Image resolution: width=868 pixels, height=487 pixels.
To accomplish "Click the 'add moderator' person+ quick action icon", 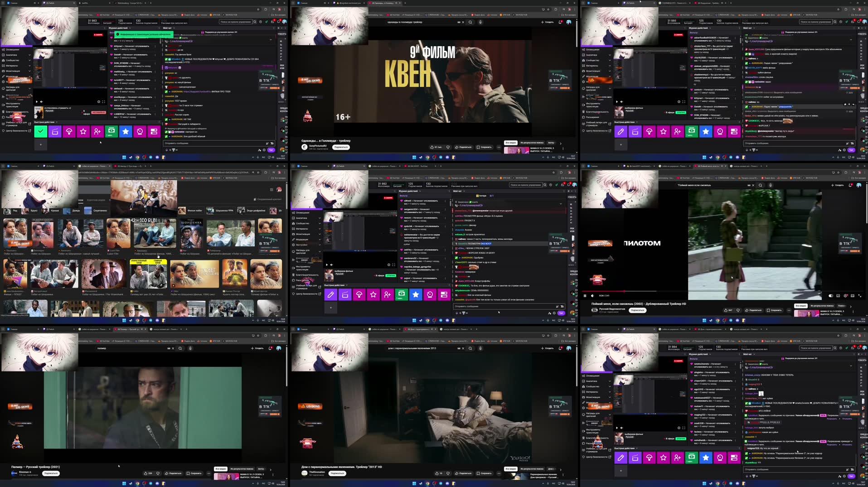I will click(x=387, y=294).
